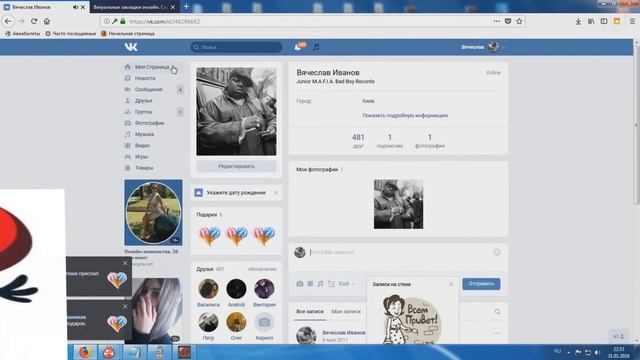Screen dimensions: 640x360
Task: Switch to the Все записи tab
Action: click(310, 311)
